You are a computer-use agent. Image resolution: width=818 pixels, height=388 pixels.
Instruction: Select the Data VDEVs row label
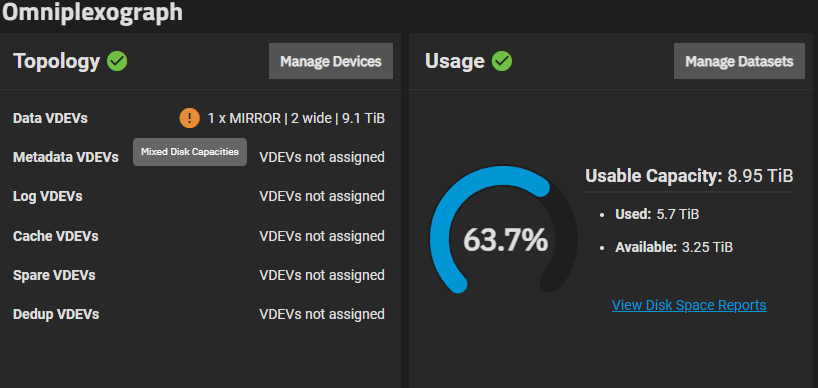tap(50, 118)
